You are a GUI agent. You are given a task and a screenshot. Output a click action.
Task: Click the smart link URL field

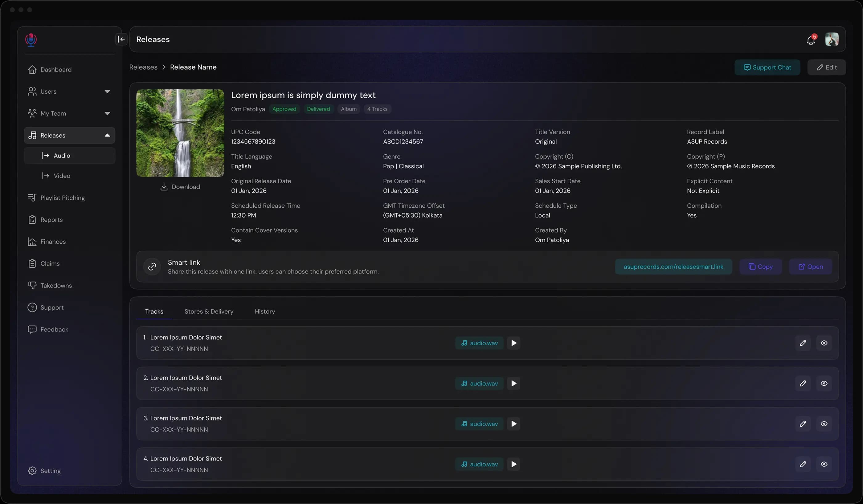point(673,267)
